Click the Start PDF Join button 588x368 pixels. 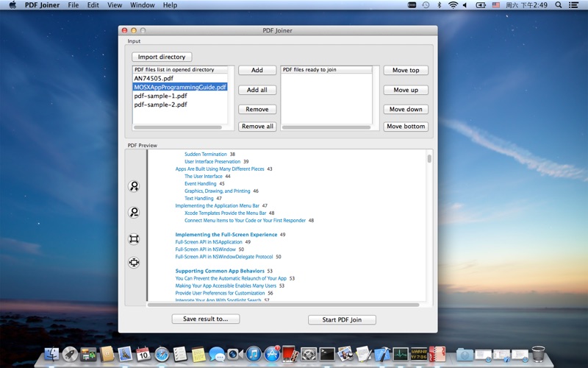click(x=342, y=319)
